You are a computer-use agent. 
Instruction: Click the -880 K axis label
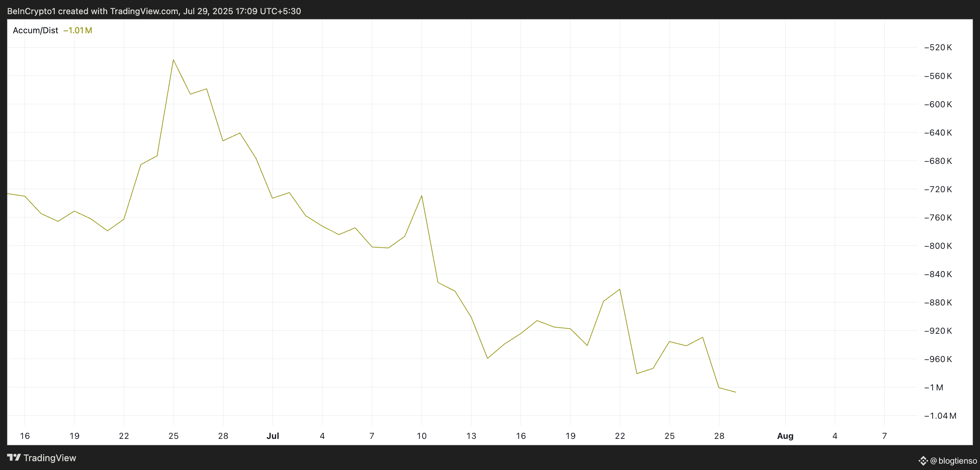pyautogui.click(x=938, y=303)
